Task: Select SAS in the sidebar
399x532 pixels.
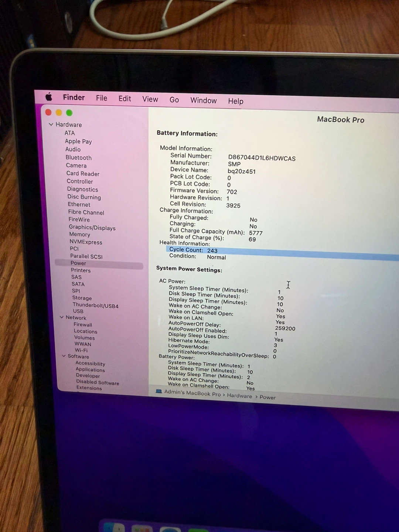Action: click(x=76, y=277)
